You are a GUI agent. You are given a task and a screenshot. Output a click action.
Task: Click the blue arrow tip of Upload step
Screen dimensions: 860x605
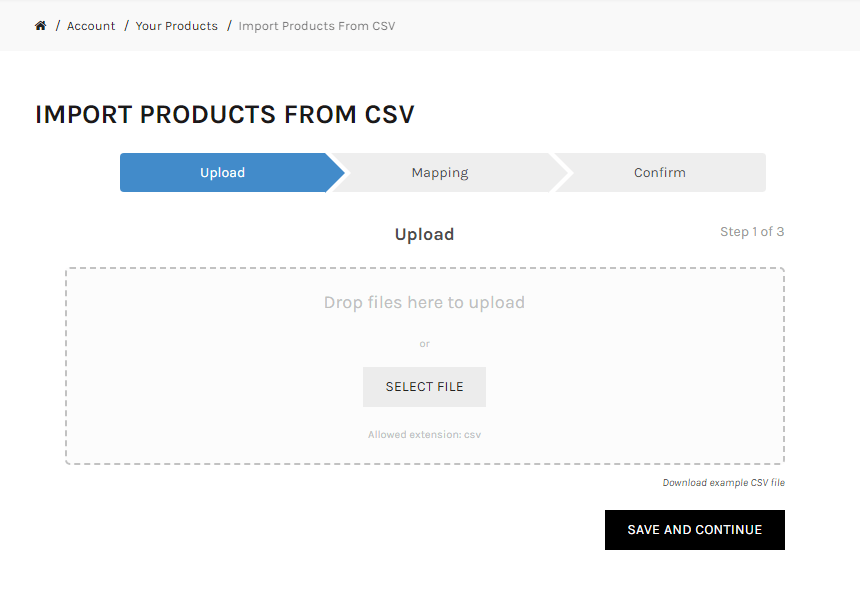tap(336, 172)
